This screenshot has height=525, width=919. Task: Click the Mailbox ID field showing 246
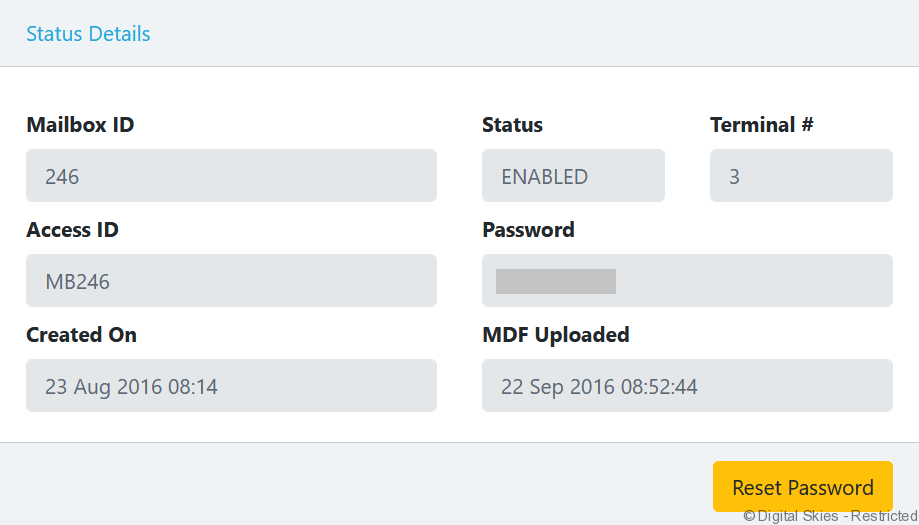coord(231,176)
